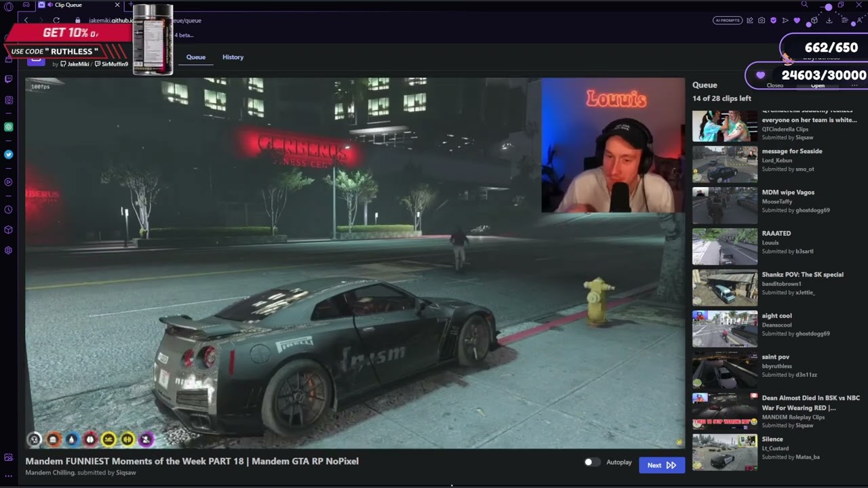Open browsing History clock in sidebar
868x488 pixels.
(x=8, y=209)
